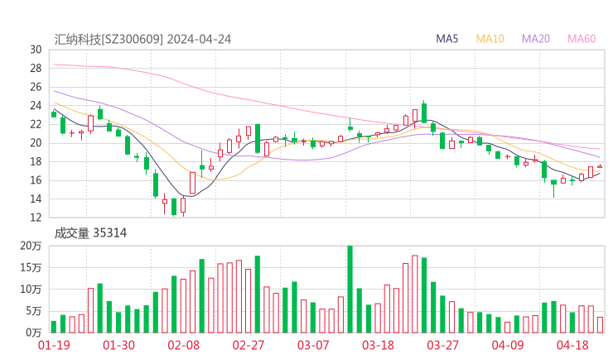Click the volume axis label 10万
The image size is (613, 364).
pos(31,290)
